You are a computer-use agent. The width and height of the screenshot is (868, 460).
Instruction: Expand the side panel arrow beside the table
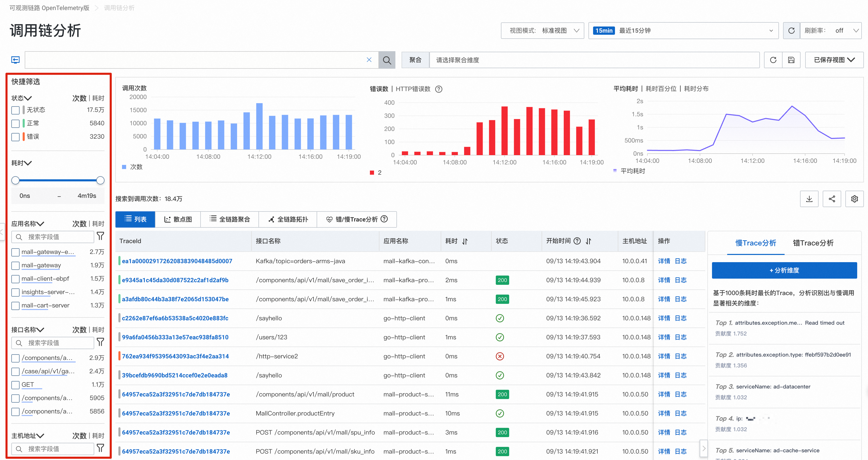[x=704, y=448]
